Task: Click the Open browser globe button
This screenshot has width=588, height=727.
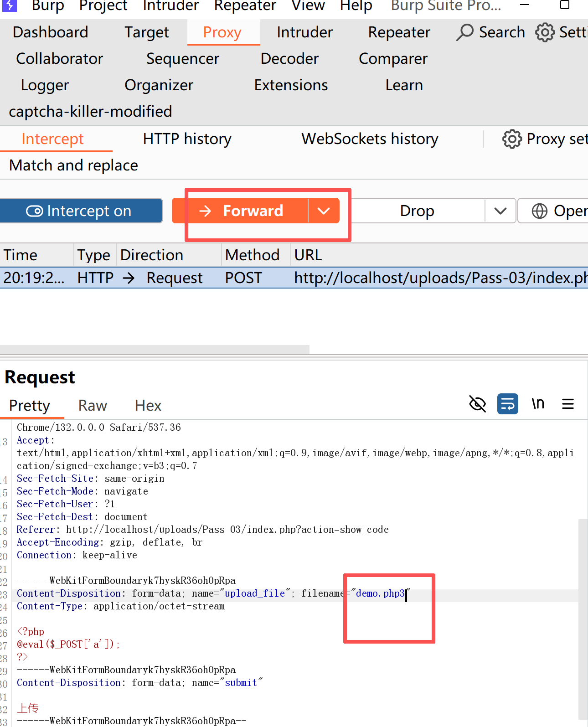Action: [553, 211]
